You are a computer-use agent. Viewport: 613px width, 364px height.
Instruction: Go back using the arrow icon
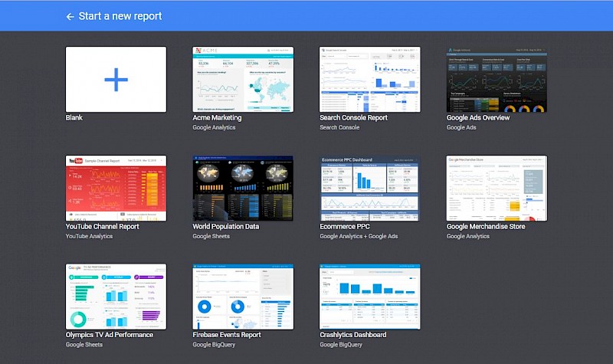(x=70, y=16)
